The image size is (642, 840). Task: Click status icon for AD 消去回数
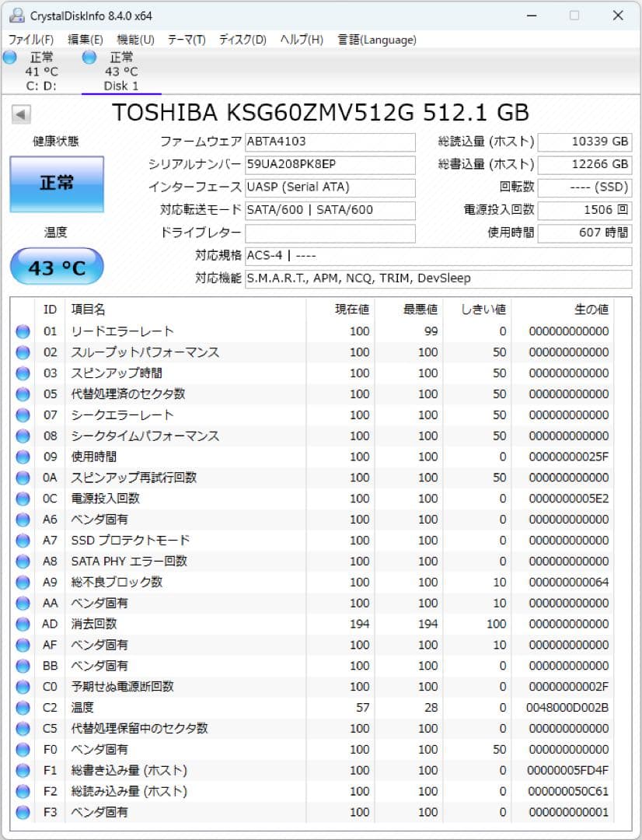tap(23, 624)
